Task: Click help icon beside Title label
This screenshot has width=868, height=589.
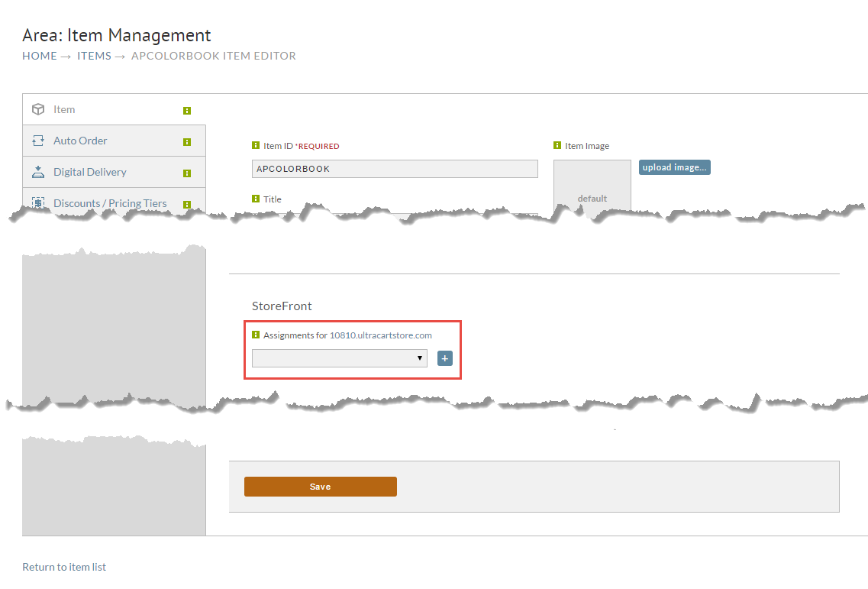Action: tap(256, 199)
